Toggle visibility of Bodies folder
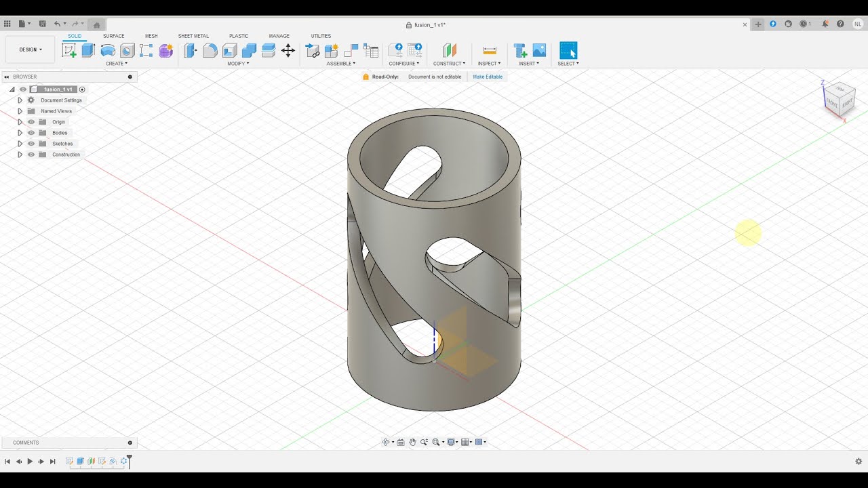The image size is (868, 488). (31, 133)
